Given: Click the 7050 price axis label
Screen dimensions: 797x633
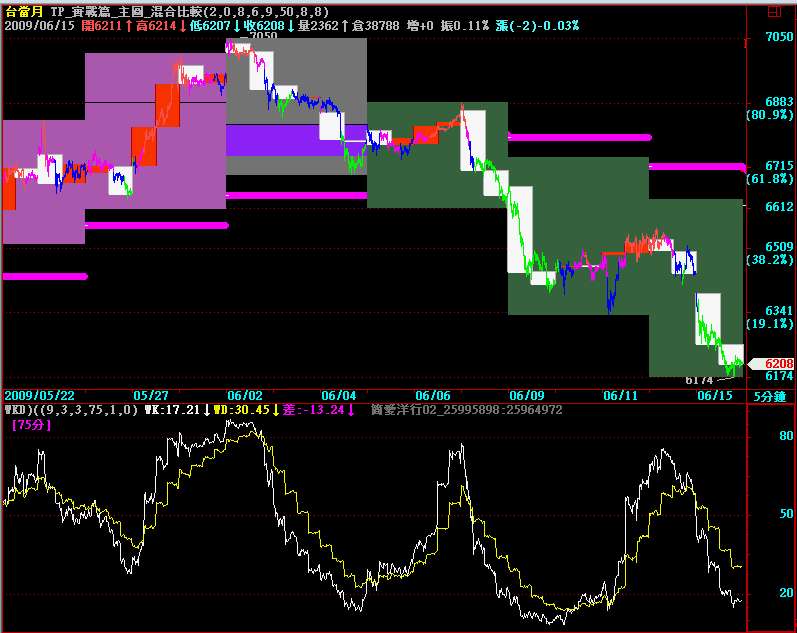Looking at the screenshot, I should point(778,37).
